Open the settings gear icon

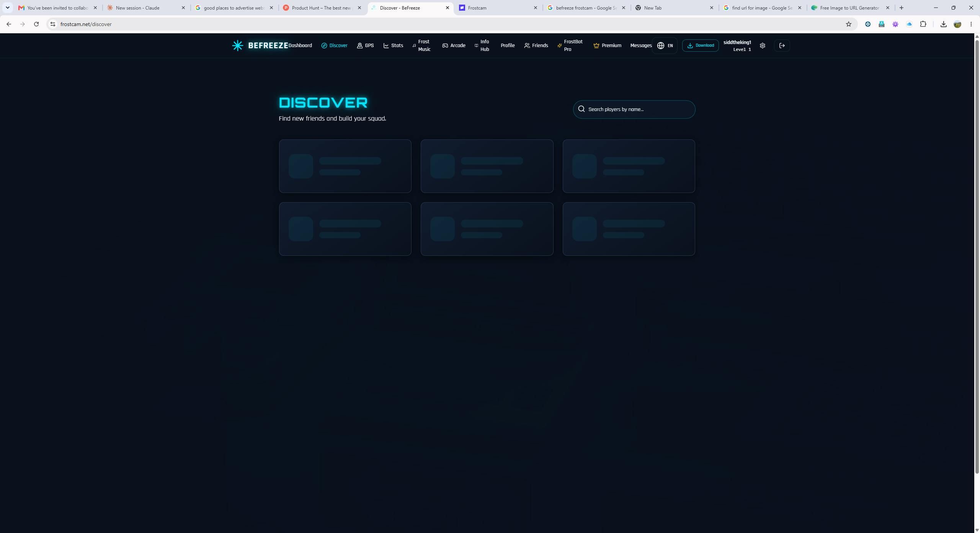coord(762,46)
